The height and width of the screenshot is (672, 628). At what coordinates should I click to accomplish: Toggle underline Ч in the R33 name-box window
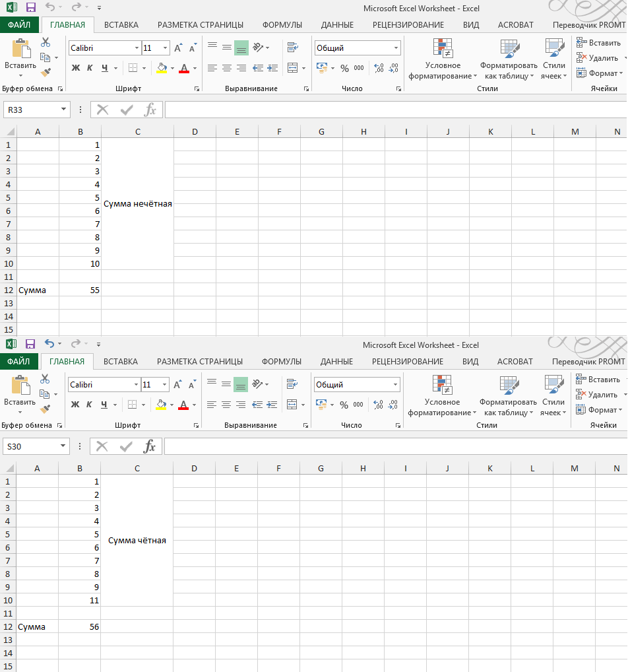(x=104, y=68)
